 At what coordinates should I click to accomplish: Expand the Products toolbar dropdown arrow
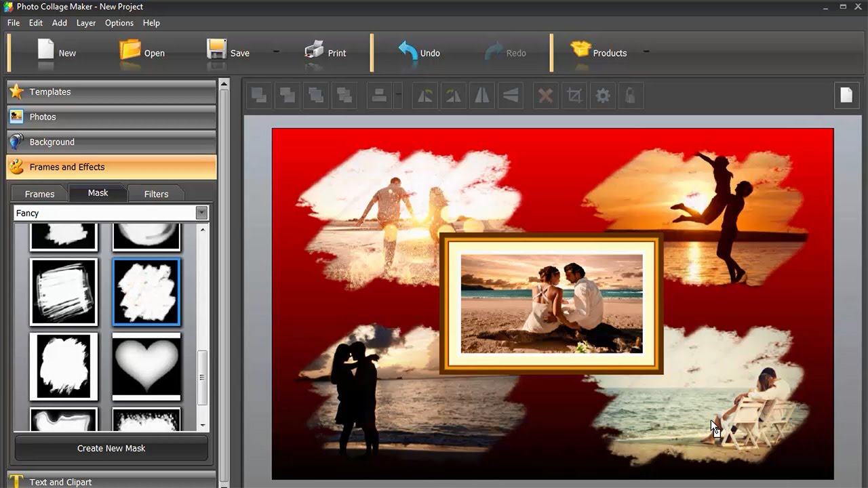coord(646,53)
